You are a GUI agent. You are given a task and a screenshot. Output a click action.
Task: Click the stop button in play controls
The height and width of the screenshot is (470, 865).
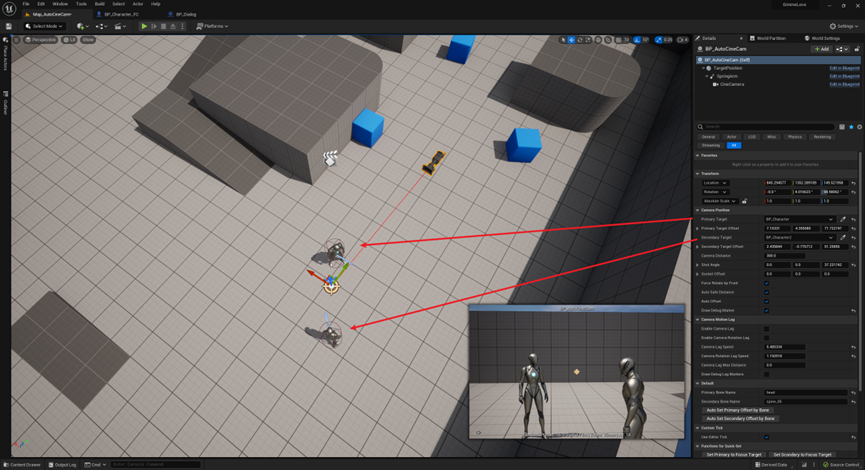click(x=163, y=26)
